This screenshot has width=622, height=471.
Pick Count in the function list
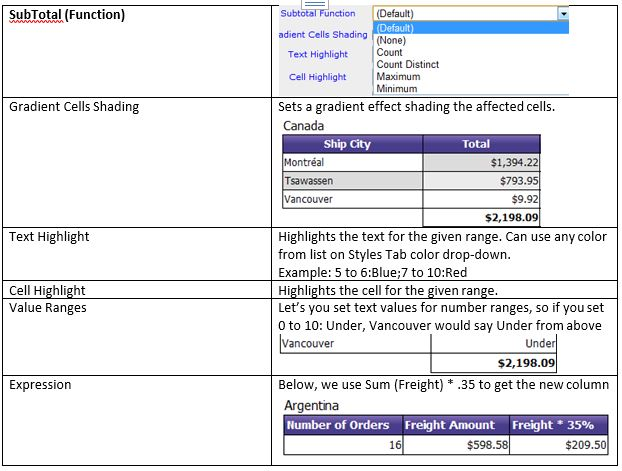coord(389,52)
